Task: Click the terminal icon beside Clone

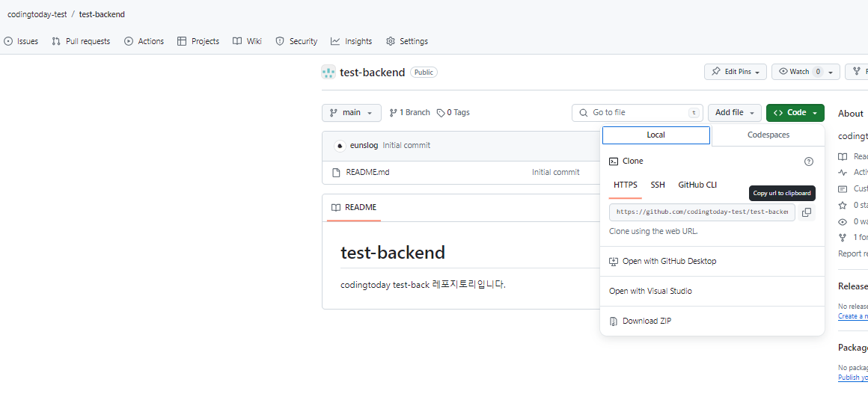Action: coord(614,161)
